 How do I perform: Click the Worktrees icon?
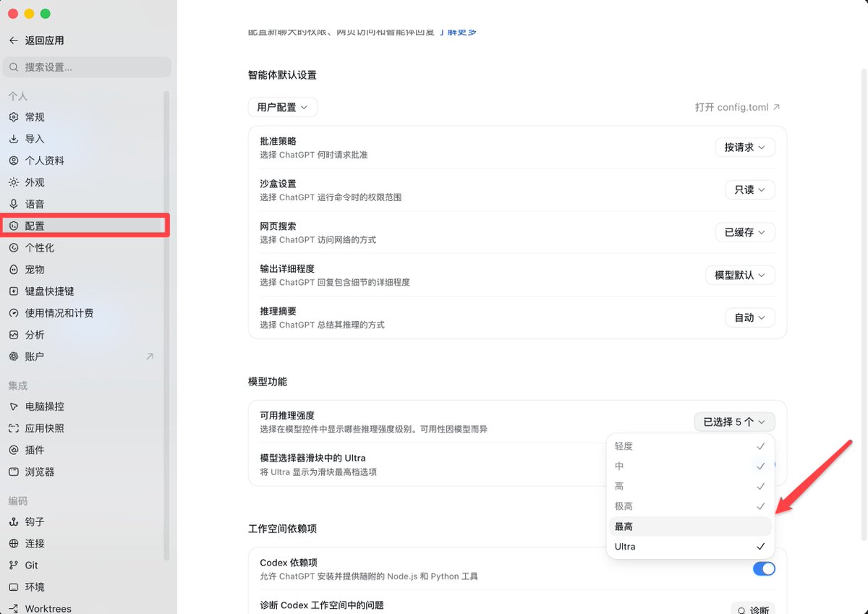pos(14,608)
